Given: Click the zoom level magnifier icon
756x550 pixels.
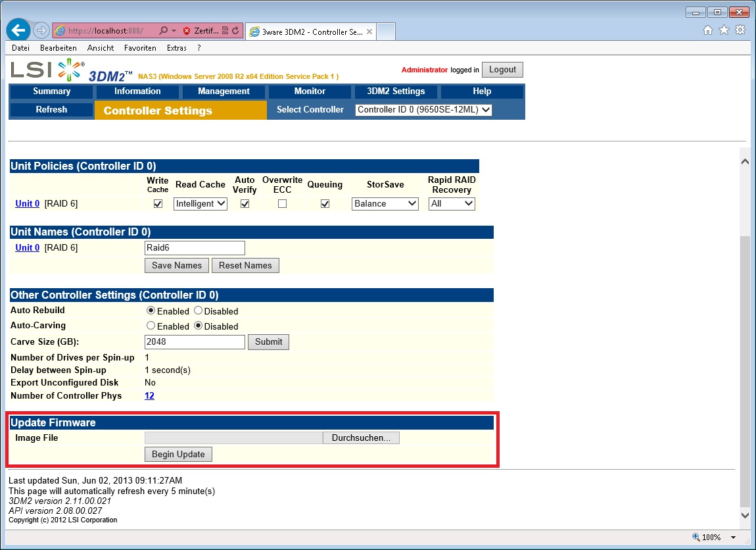Looking at the screenshot, I should pyautogui.click(x=696, y=537).
